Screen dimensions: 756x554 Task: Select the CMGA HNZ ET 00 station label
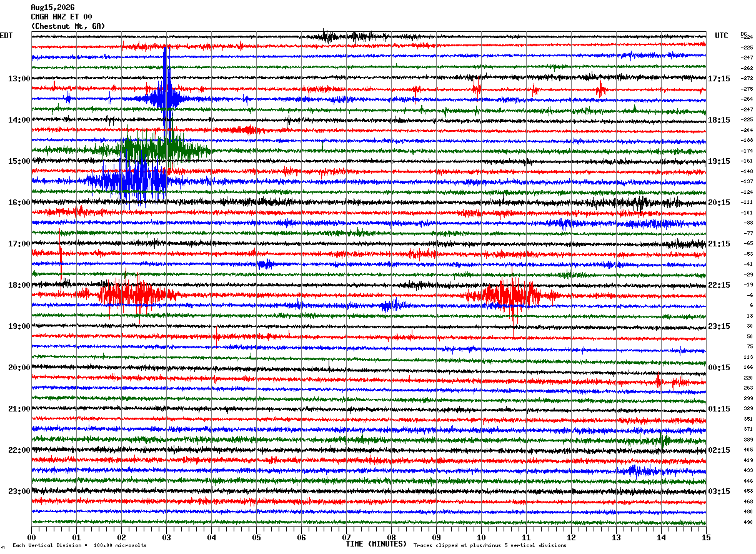click(61, 17)
